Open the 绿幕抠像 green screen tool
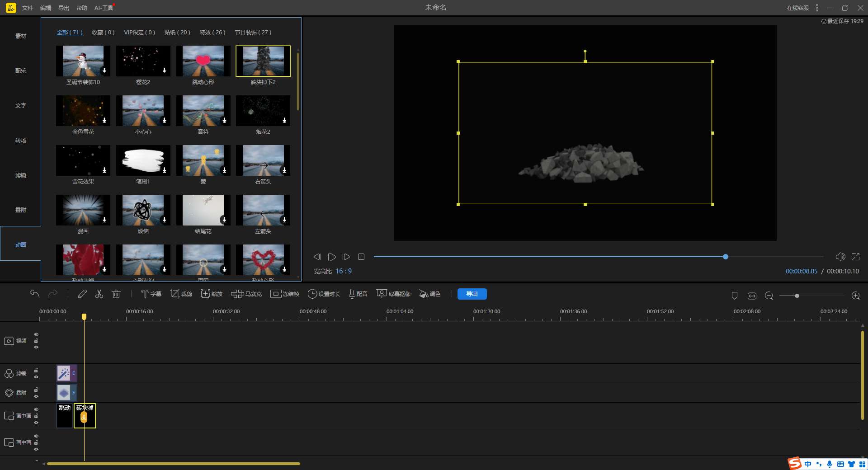 (393, 294)
